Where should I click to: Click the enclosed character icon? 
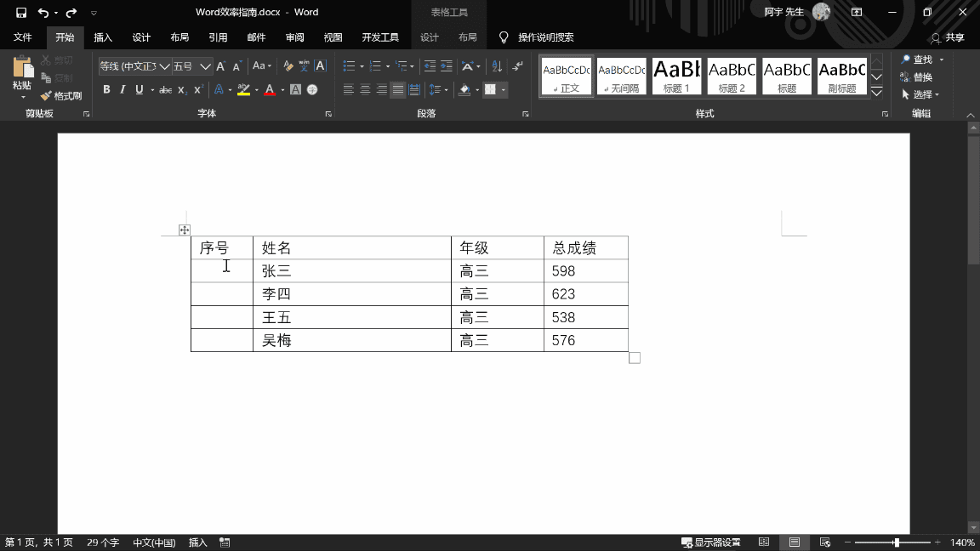coord(312,90)
